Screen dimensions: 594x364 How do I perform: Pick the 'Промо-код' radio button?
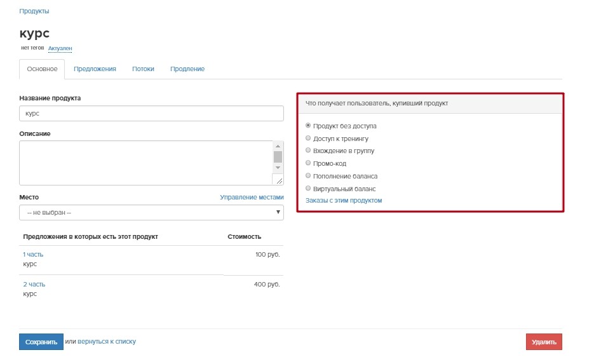308,163
